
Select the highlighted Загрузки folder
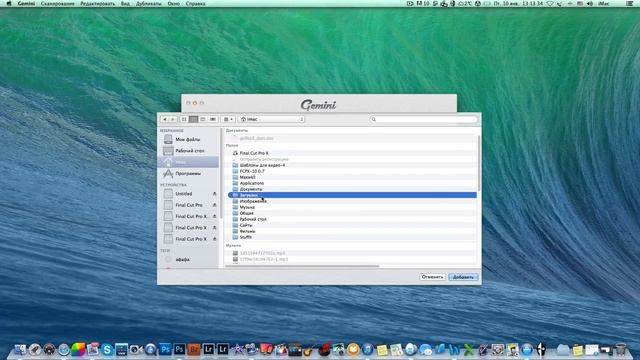352,195
